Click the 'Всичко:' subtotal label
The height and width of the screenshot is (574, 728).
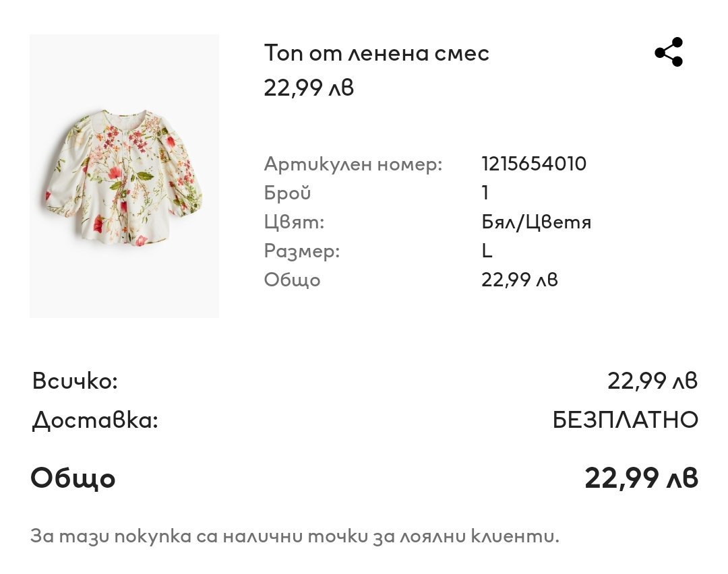75,381
